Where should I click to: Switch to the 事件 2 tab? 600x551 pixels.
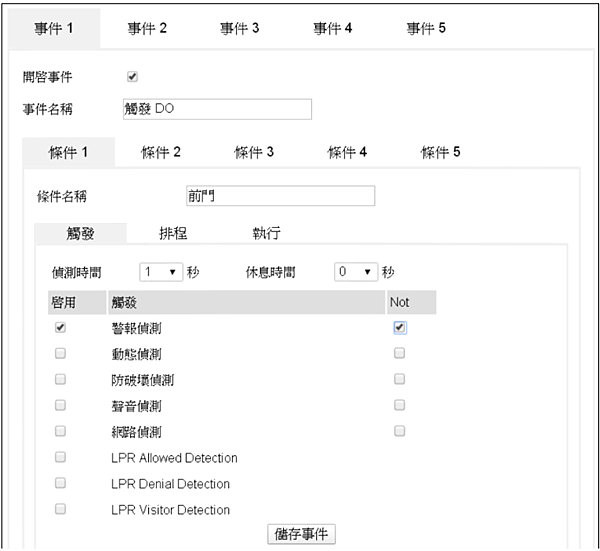(147, 28)
